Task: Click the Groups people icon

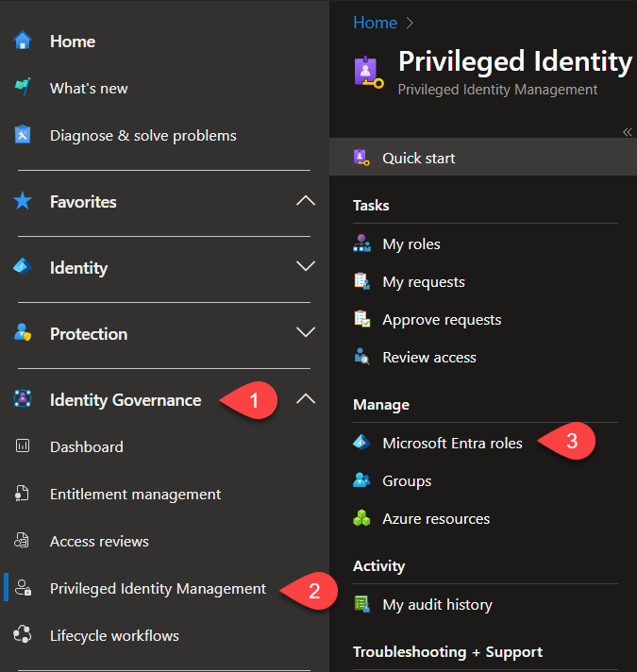Action: [x=362, y=480]
